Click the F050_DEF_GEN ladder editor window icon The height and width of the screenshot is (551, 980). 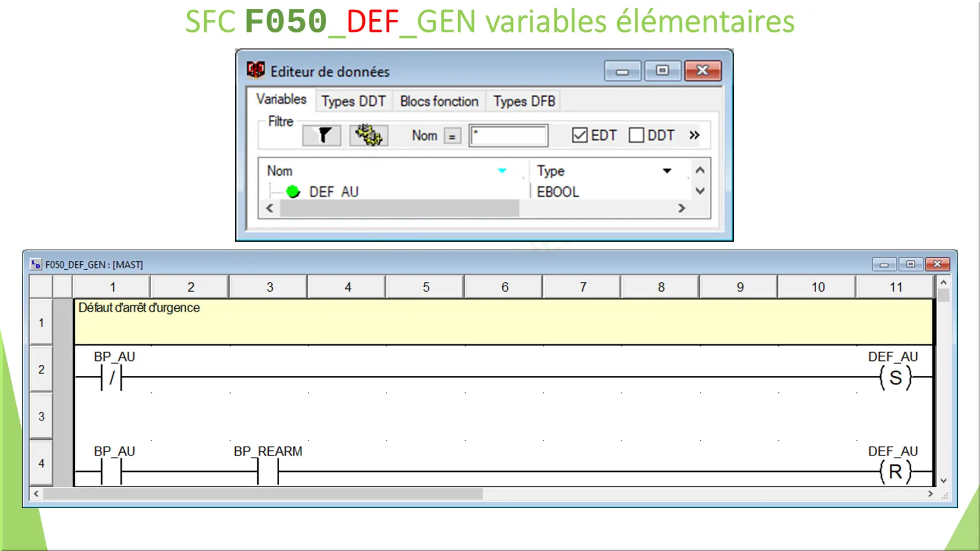pyautogui.click(x=36, y=264)
